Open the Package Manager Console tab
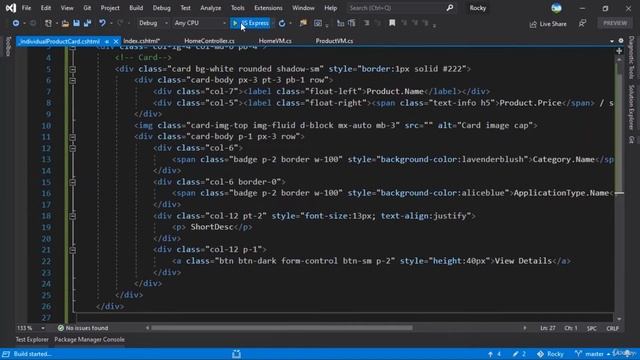The width and height of the screenshot is (640, 360). tap(89, 340)
